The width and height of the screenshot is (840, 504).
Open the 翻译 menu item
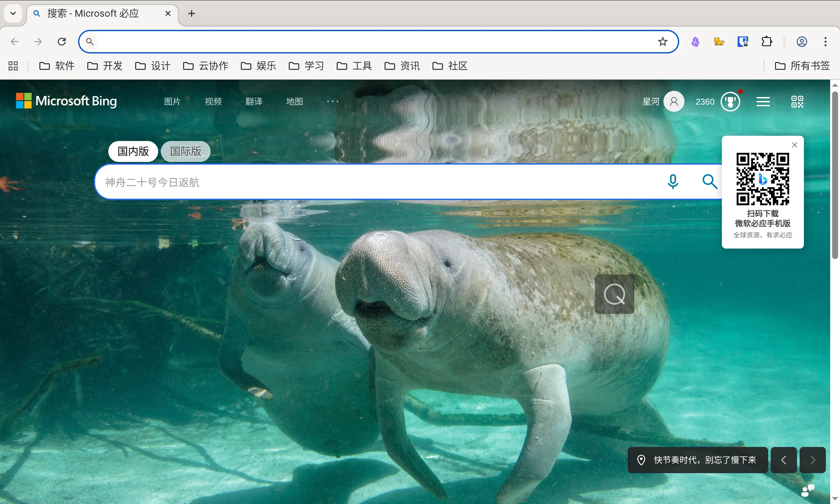(254, 102)
